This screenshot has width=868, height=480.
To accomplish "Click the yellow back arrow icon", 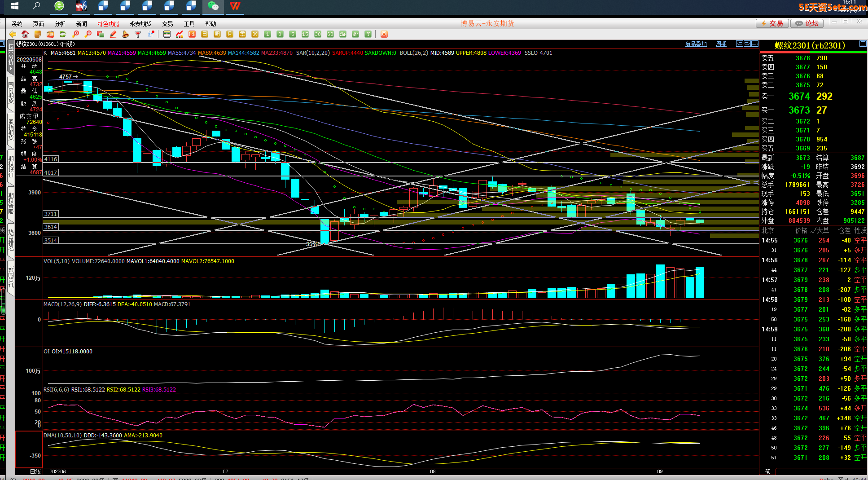I will [x=13, y=34].
